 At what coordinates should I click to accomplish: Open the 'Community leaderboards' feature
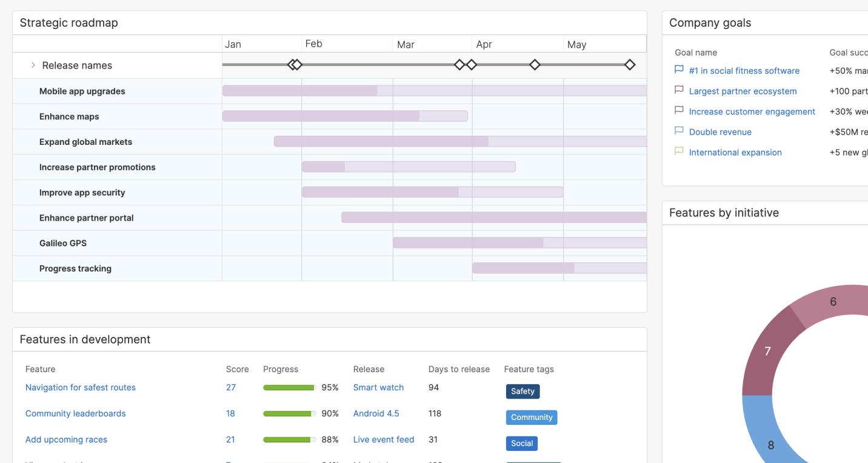pyautogui.click(x=75, y=413)
